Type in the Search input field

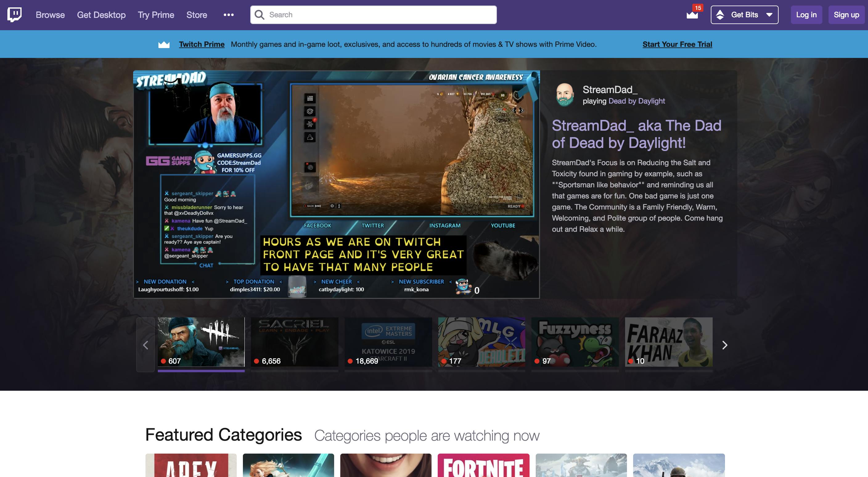pos(377,15)
